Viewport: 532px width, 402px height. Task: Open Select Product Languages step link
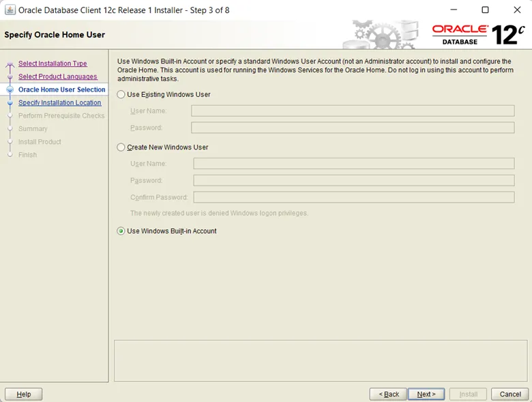[58, 76]
